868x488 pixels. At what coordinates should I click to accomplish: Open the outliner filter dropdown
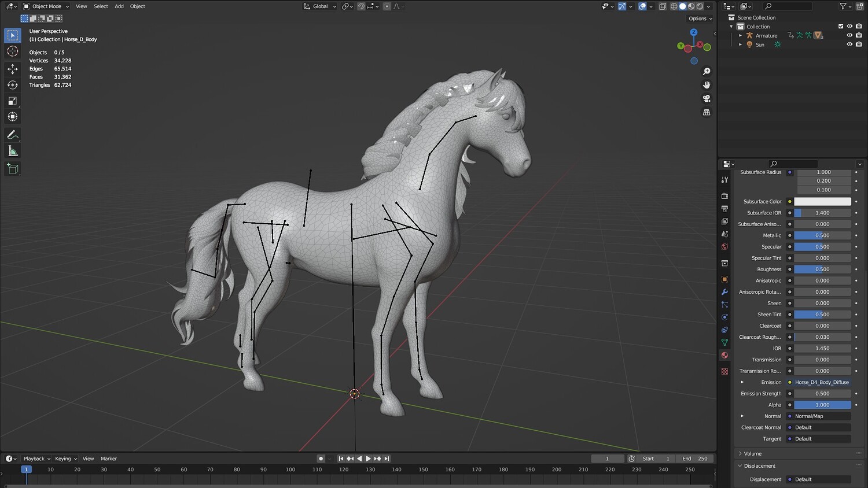click(845, 6)
